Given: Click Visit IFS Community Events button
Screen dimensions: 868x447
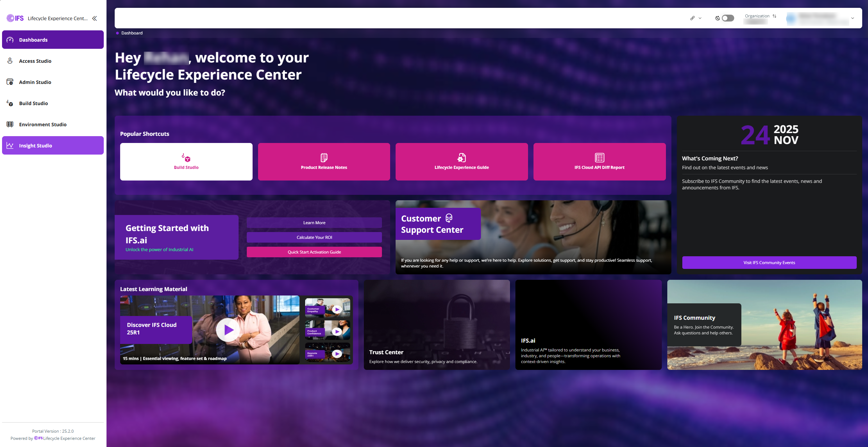Looking at the screenshot, I should click(769, 262).
